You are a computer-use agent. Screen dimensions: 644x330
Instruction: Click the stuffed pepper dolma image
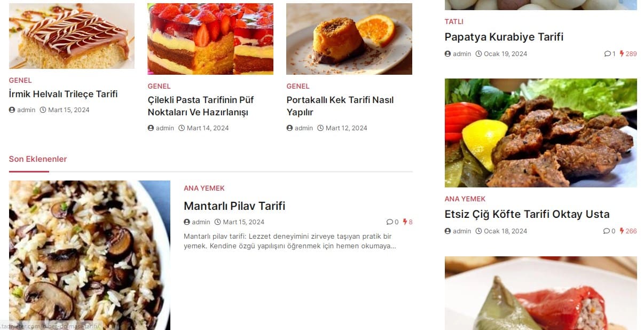point(541,293)
